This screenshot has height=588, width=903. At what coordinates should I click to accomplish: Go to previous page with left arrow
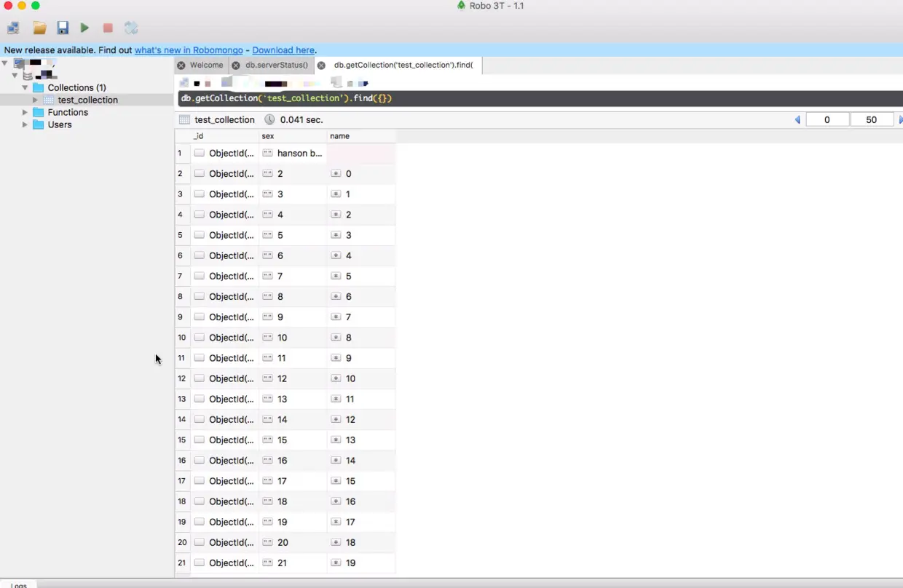pyautogui.click(x=797, y=120)
